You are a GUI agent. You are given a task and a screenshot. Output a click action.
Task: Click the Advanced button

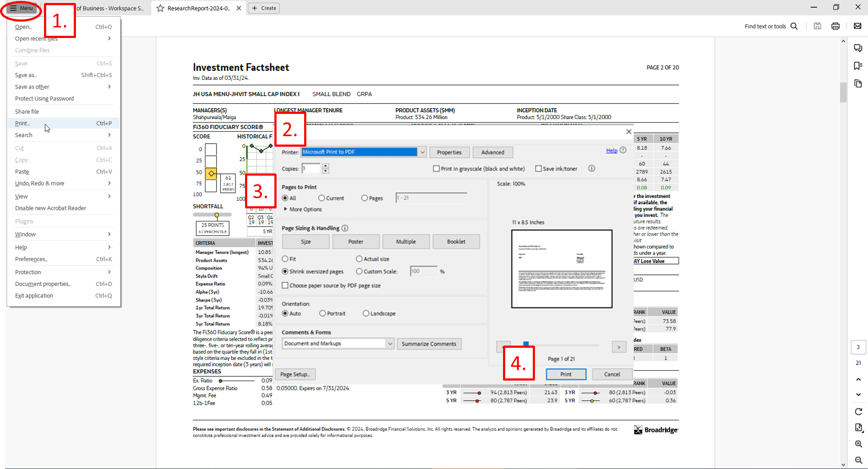point(492,152)
